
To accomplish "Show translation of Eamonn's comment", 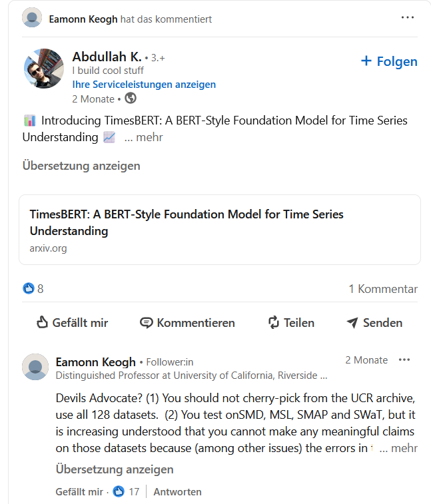I will (115, 469).
